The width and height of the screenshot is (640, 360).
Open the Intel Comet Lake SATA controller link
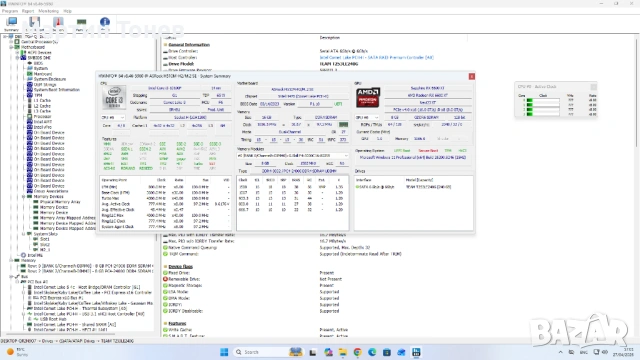tap(376, 58)
